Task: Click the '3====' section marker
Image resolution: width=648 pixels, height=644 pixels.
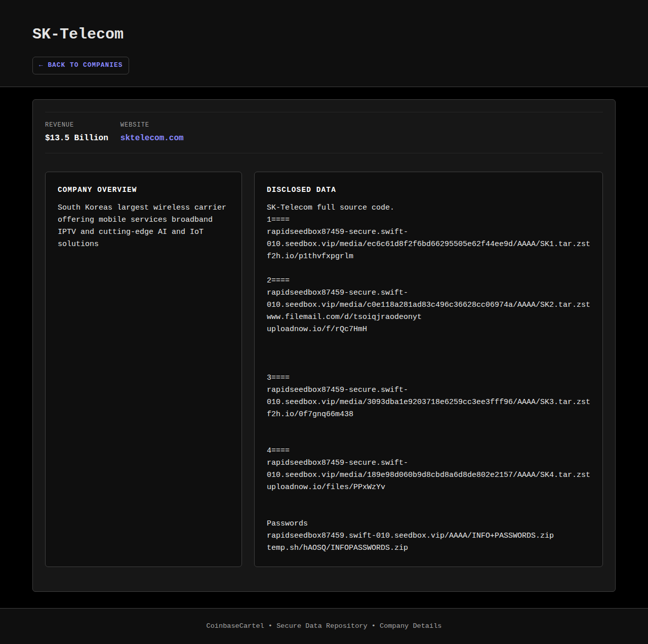Action: tap(278, 377)
